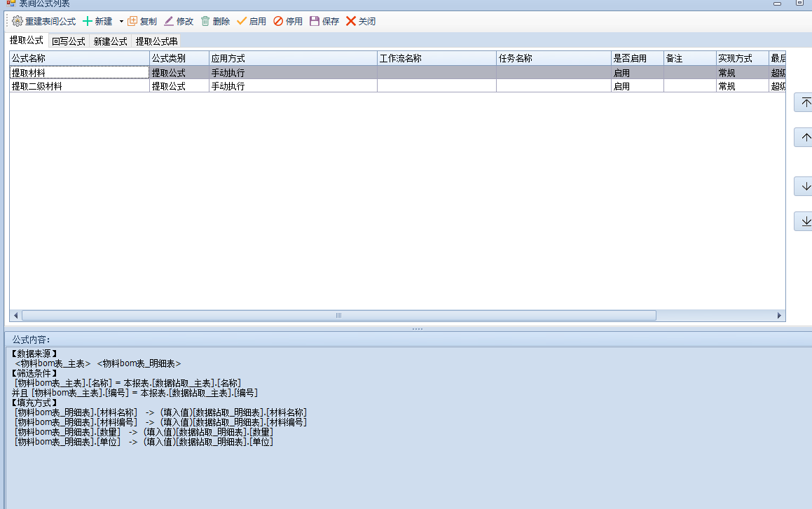Click the 停用 disable icon
The height and width of the screenshot is (509, 812).
pyautogui.click(x=278, y=22)
